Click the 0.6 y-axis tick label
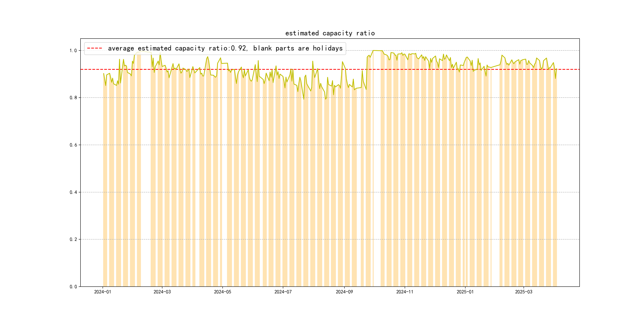The width and height of the screenshot is (644, 322). click(73, 145)
